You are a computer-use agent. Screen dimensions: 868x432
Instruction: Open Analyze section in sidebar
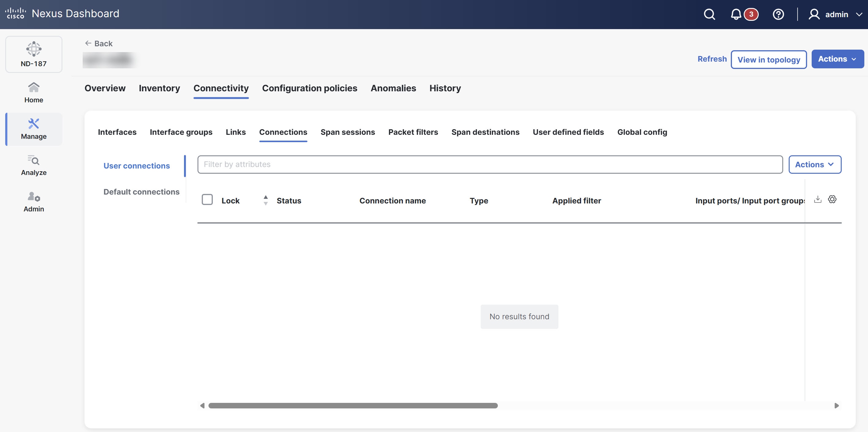click(x=34, y=165)
